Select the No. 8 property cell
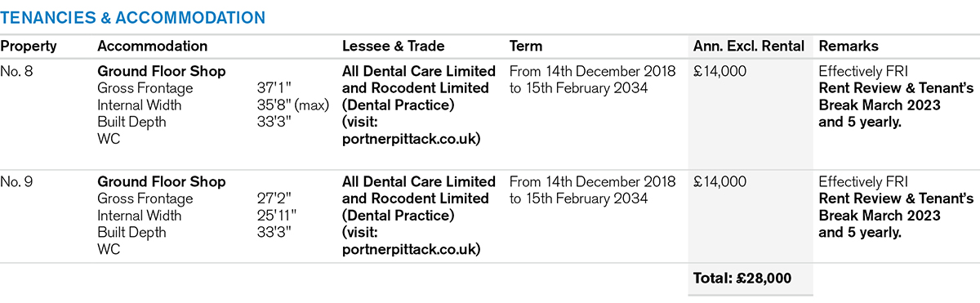The image size is (980, 303). 17,71
